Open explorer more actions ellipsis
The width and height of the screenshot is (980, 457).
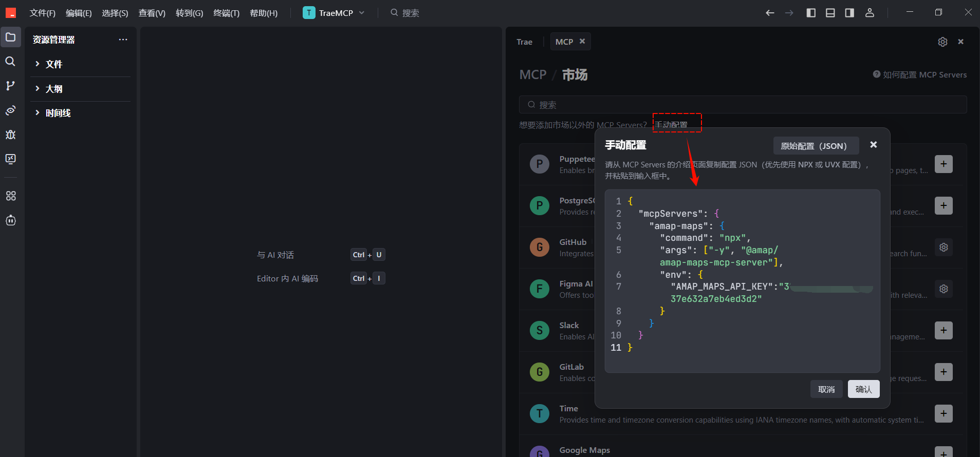(x=123, y=40)
